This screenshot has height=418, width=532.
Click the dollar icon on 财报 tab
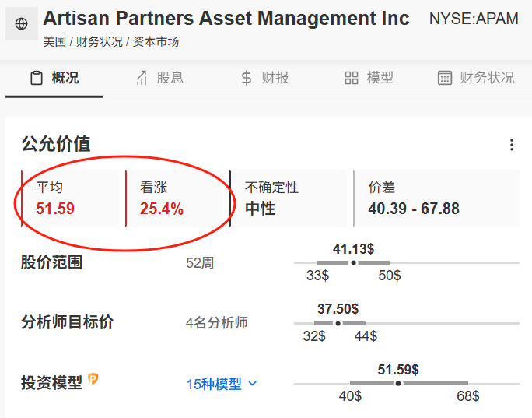[x=247, y=78]
